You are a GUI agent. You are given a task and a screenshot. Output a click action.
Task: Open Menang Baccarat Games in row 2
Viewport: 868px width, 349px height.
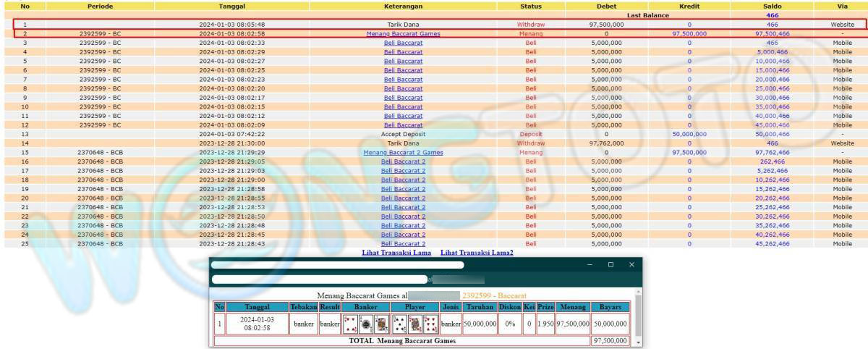tap(403, 33)
